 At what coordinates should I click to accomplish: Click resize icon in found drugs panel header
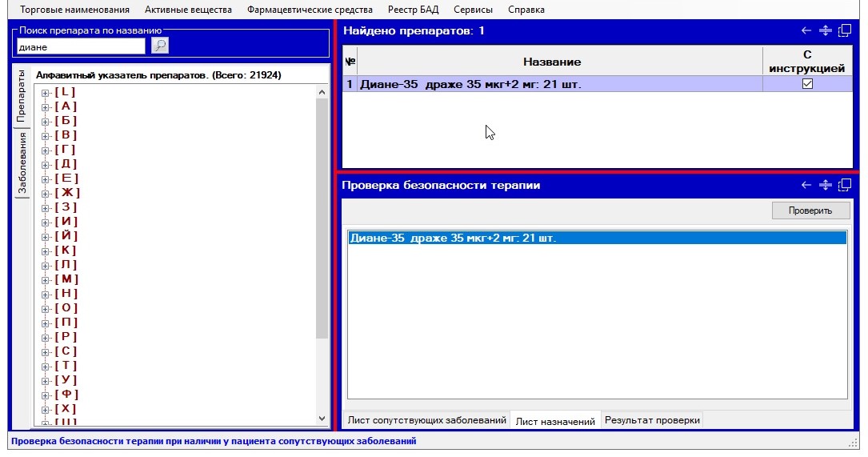point(826,31)
